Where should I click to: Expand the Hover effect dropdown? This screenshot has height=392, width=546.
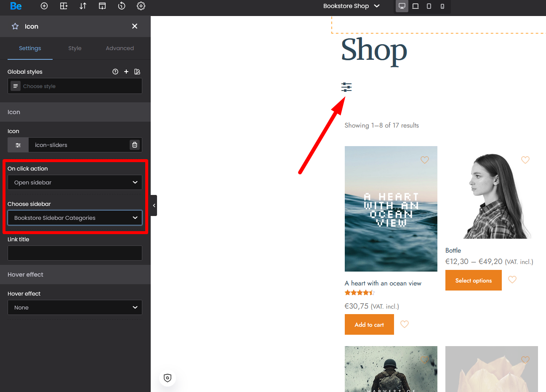point(75,307)
